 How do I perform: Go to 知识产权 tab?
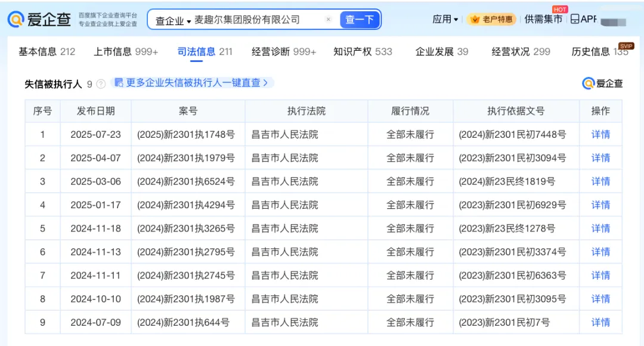pos(363,52)
